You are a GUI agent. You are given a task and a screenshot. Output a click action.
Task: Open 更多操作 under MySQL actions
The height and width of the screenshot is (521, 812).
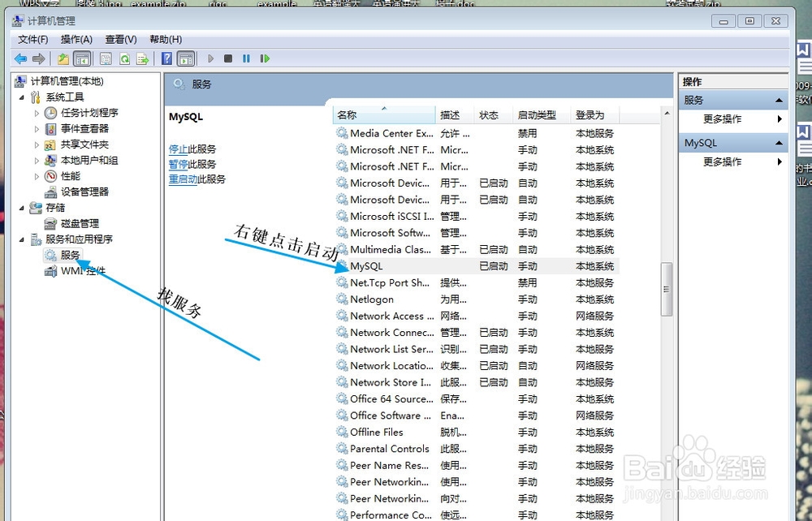[x=722, y=162]
